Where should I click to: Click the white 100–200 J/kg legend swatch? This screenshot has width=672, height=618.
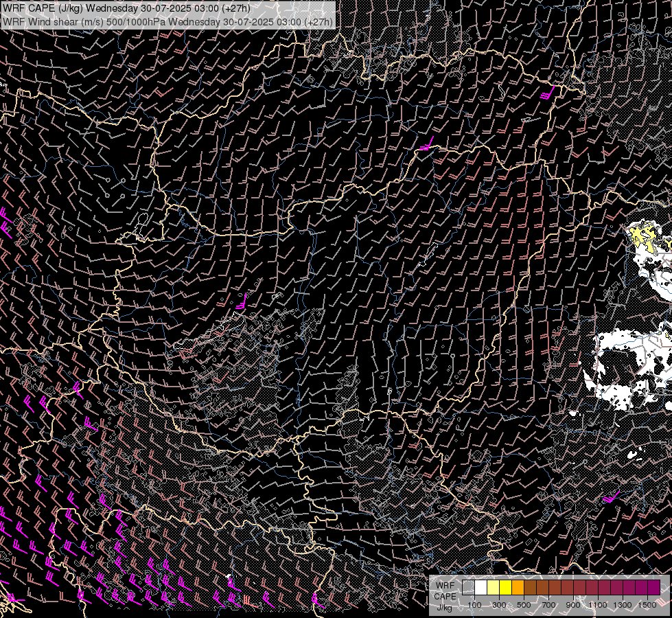click(481, 588)
